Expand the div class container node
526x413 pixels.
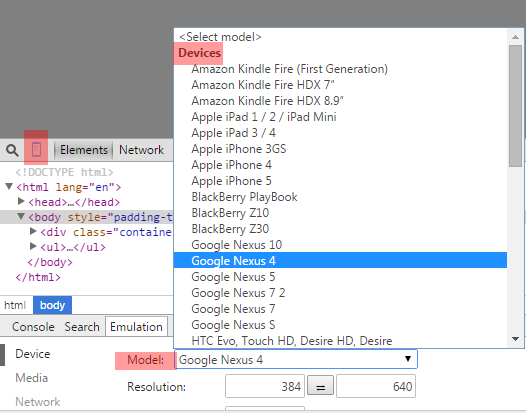33,231
